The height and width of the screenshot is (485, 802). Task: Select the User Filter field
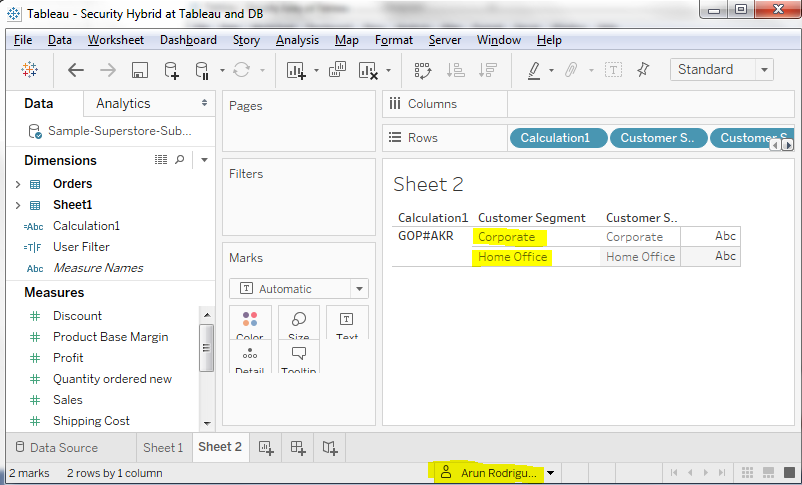[81, 247]
